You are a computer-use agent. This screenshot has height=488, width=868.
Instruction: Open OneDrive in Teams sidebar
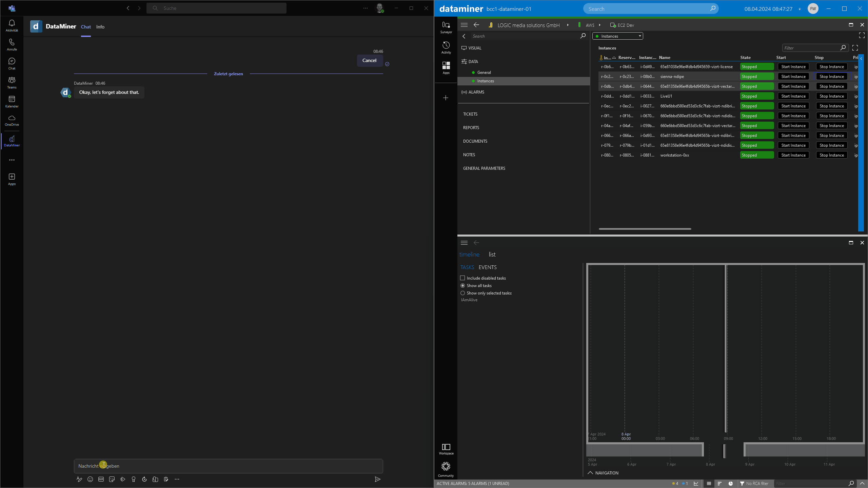(x=12, y=120)
